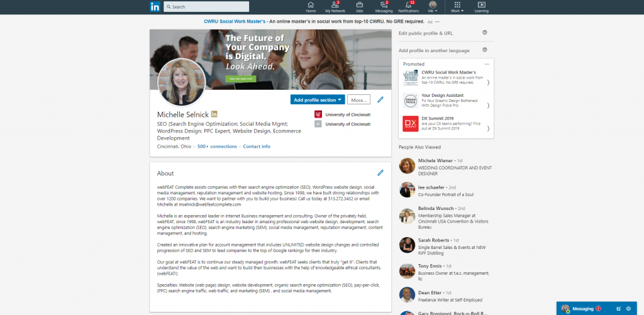644x315 pixels.
Task: Open CWRU Social Work Master's banner ad link
Action: pyautogui.click(x=235, y=21)
